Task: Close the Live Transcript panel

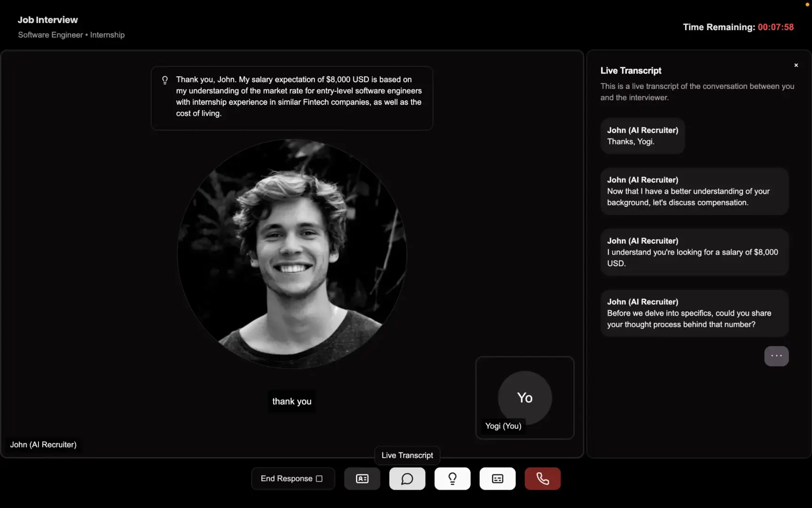Action: 796,65
